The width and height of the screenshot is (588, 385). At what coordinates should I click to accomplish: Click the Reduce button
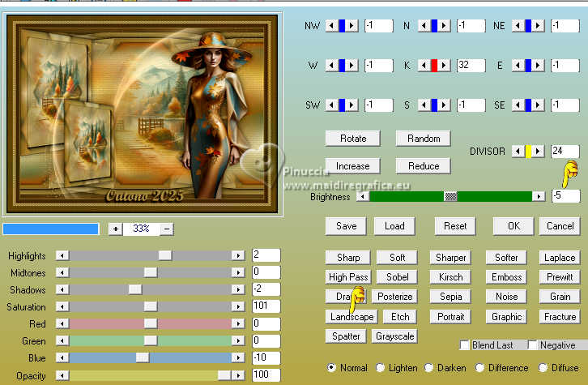coord(424,166)
